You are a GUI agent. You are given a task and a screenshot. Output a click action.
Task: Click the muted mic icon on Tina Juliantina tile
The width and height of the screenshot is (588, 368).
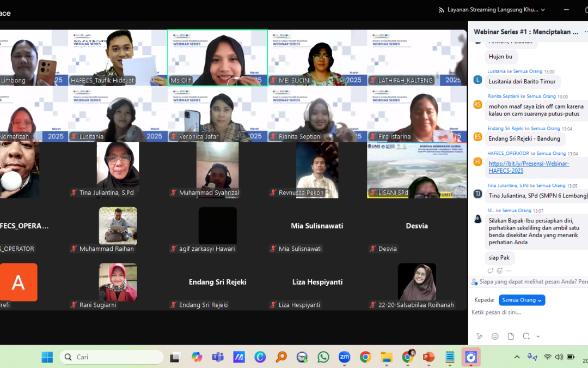[x=74, y=192]
